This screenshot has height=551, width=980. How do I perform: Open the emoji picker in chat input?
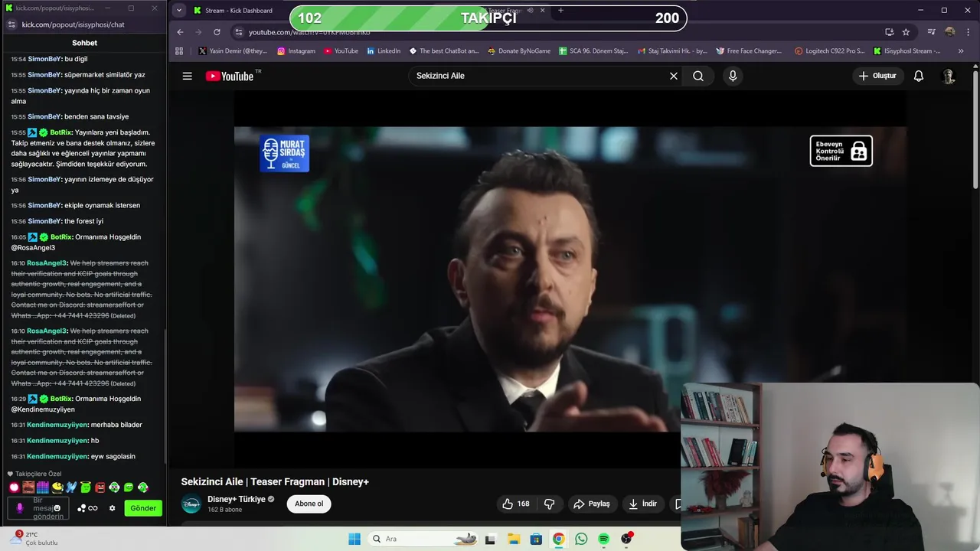click(x=57, y=508)
